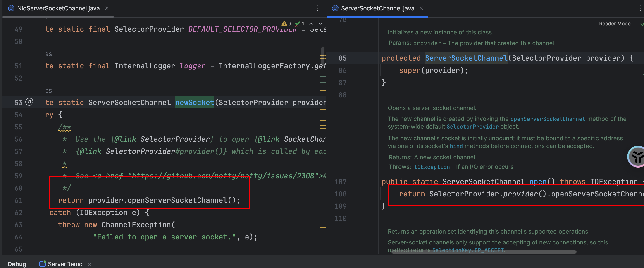Toggle Reader Mode in right editor
644x268 pixels.
click(x=615, y=24)
